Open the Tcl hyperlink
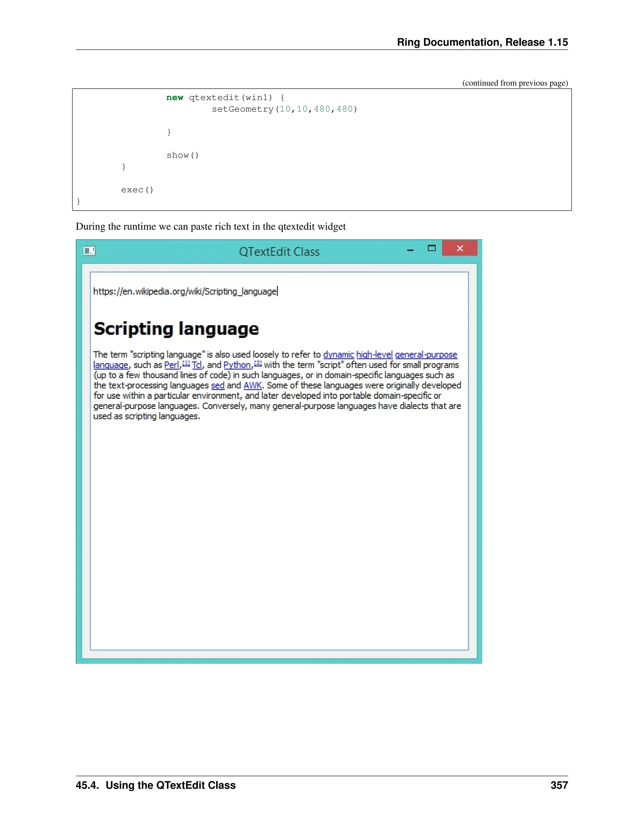Image resolution: width=644 pixels, height=833 pixels. (x=197, y=365)
